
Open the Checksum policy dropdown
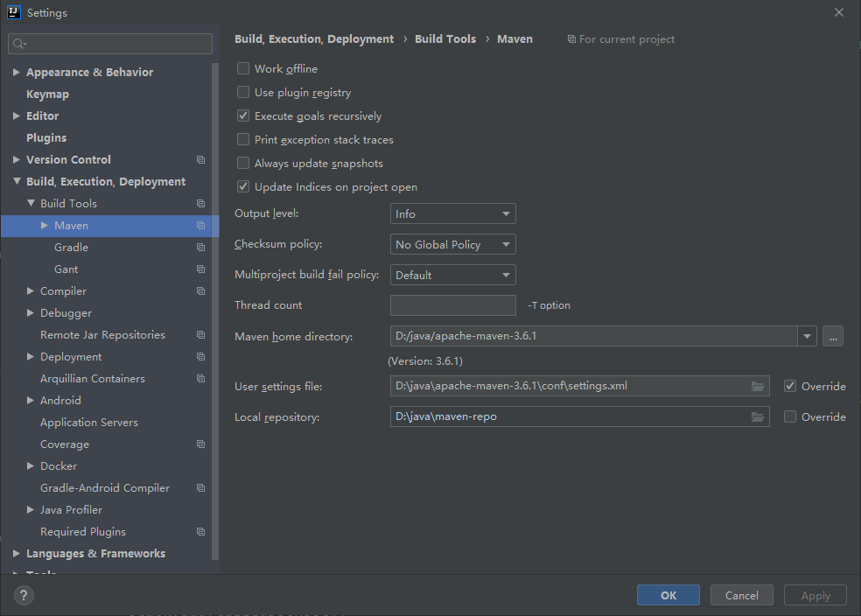pos(452,244)
